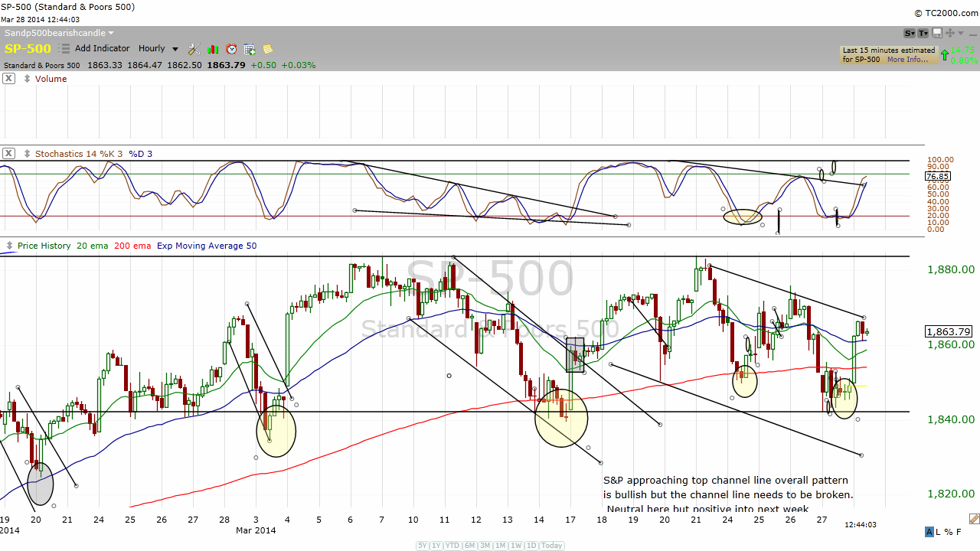Viewport: 980px width, 551px height.
Task: Click the 12:44:03 time label on axis
Action: [860, 525]
